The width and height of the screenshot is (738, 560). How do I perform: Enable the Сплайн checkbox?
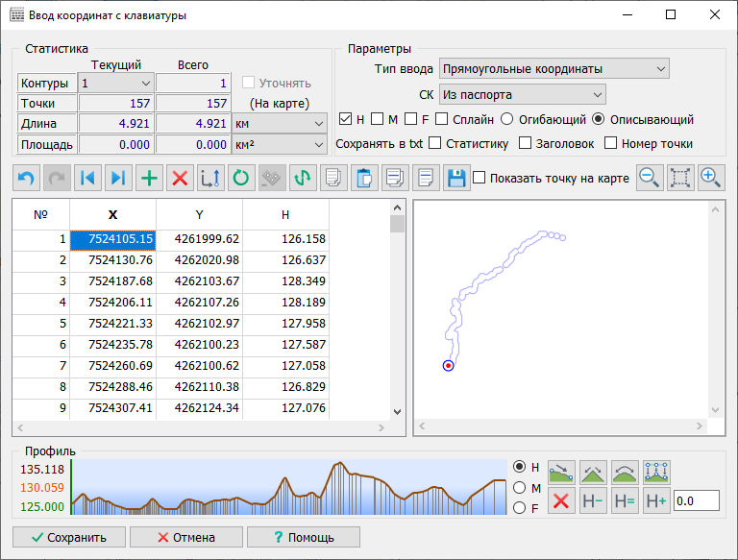(442, 120)
